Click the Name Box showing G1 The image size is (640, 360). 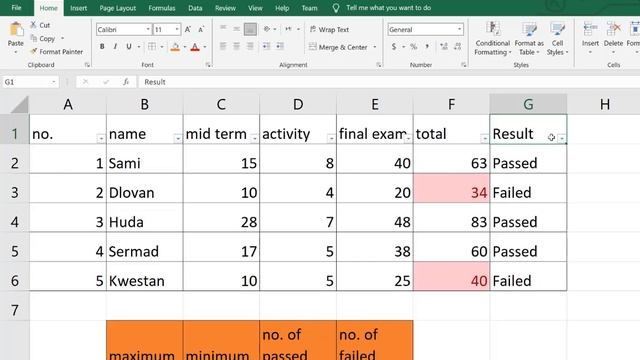30,82
